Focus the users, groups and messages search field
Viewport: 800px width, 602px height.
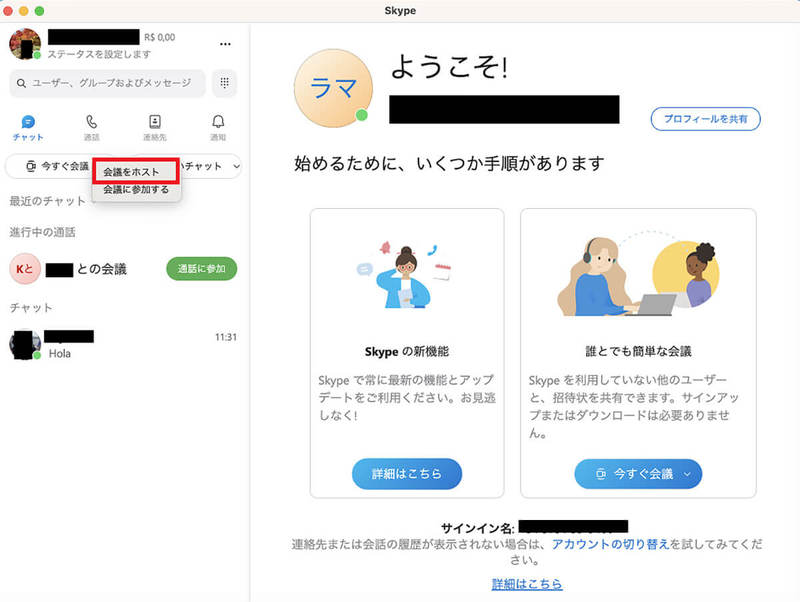tap(108, 83)
